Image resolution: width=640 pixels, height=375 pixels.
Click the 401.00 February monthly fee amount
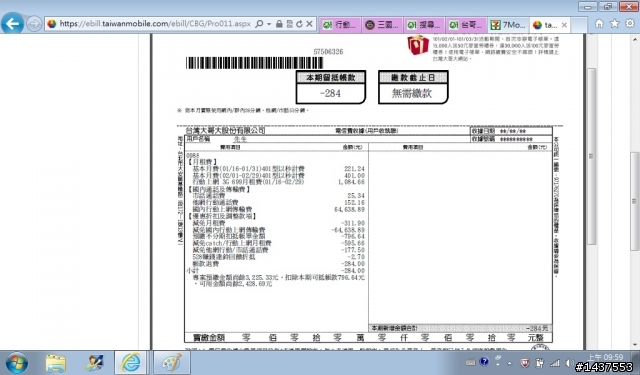coord(354,175)
